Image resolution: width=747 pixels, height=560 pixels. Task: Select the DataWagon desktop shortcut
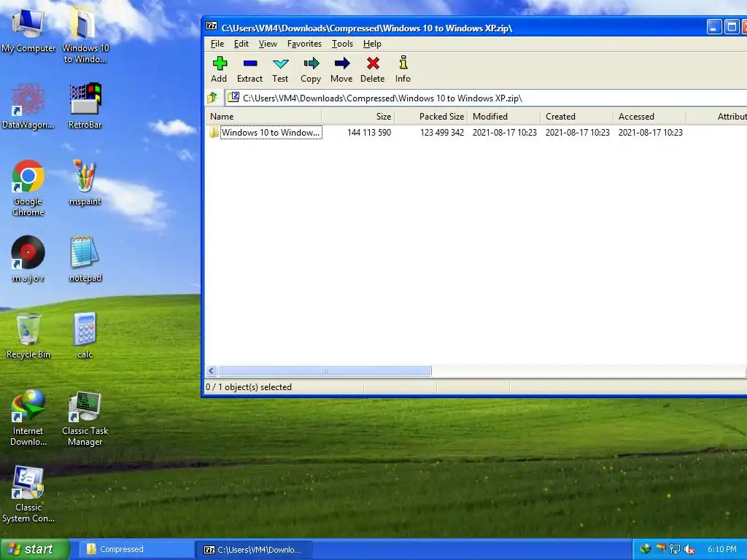[x=28, y=106]
